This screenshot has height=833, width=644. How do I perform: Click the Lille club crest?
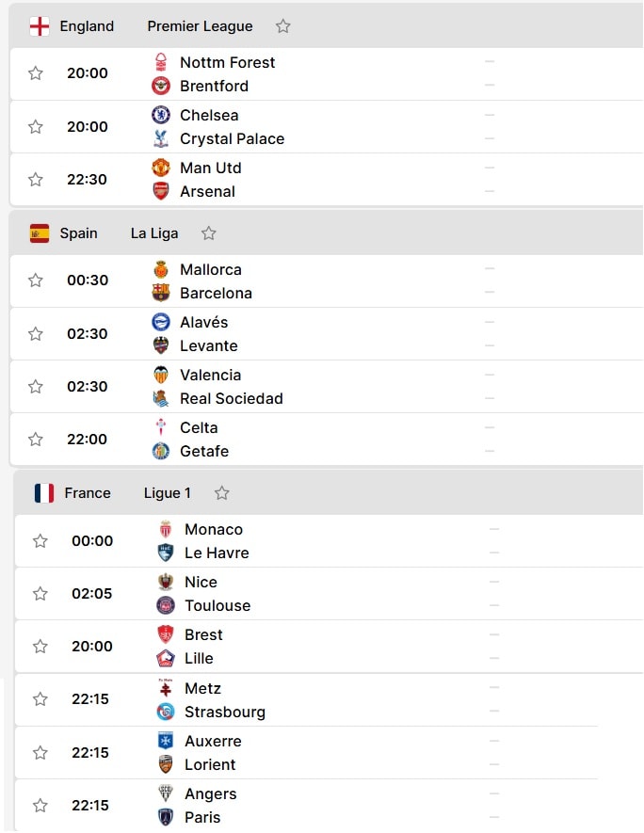[x=166, y=658]
